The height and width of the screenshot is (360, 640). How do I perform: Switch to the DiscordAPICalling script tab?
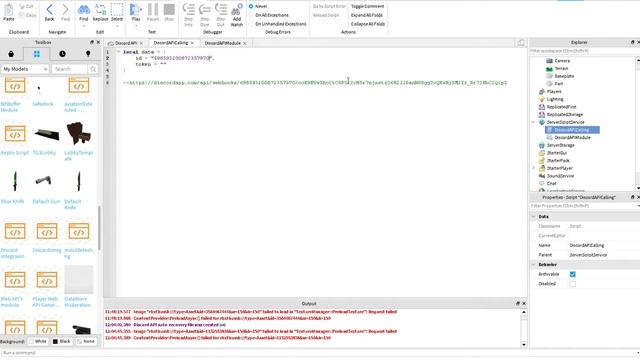[171, 43]
